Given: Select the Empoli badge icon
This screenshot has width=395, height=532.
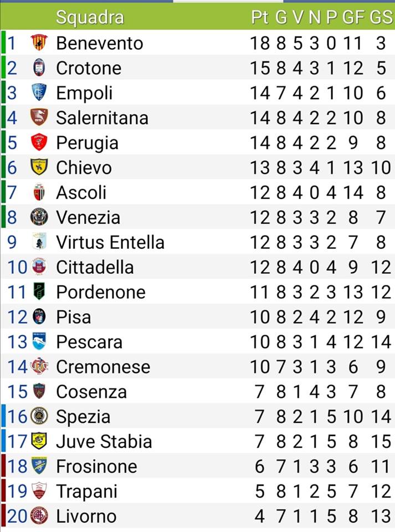Looking at the screenshot, I should [39, 93].
